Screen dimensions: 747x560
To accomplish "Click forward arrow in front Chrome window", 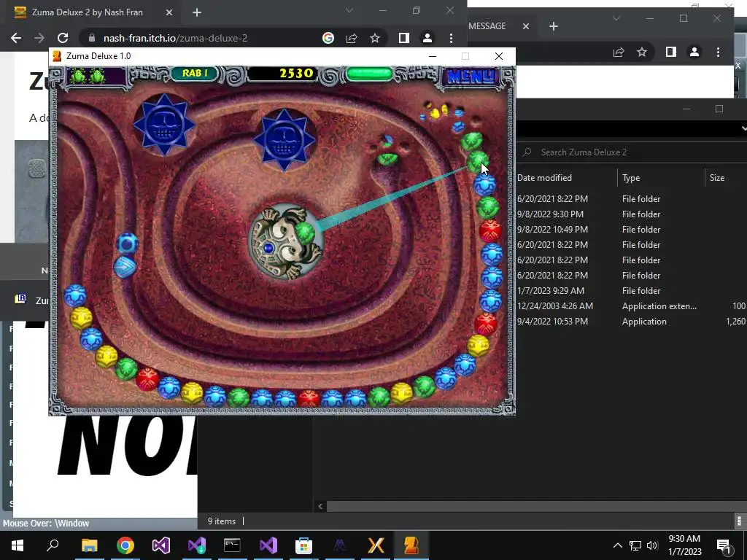I will coord(39,38).
